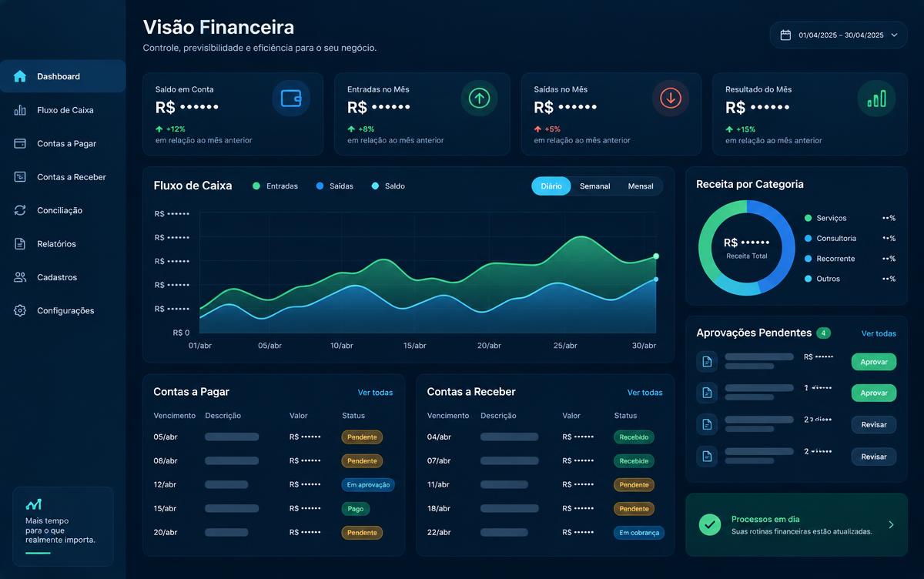Click the Entradas line end point marker

click(656, 256)
